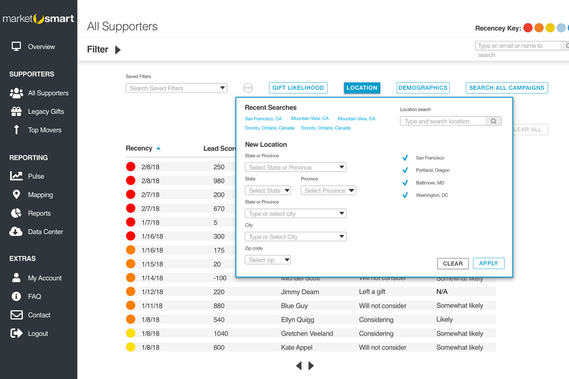Open the Gift Likelihood filter tab
This screenshot has width=569, height=379.
(x=298, y=88)
